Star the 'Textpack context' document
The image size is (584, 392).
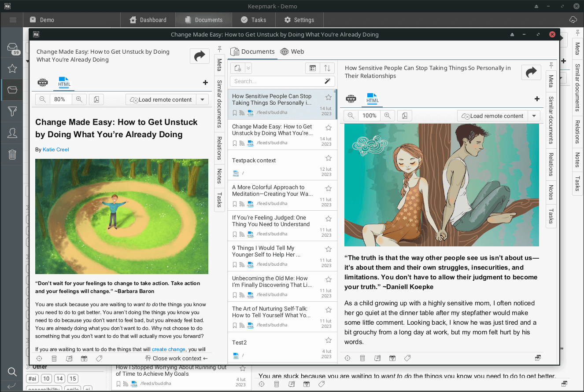328,158
